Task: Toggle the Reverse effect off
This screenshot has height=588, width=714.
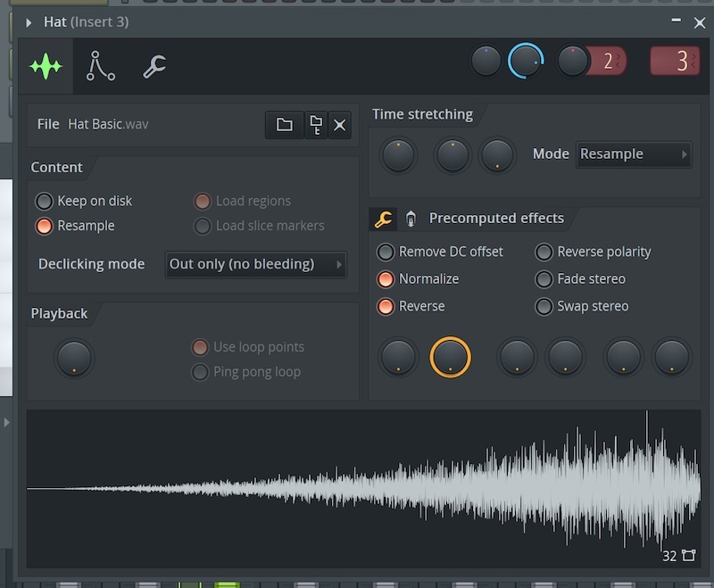Action: (x=386, y=306)
